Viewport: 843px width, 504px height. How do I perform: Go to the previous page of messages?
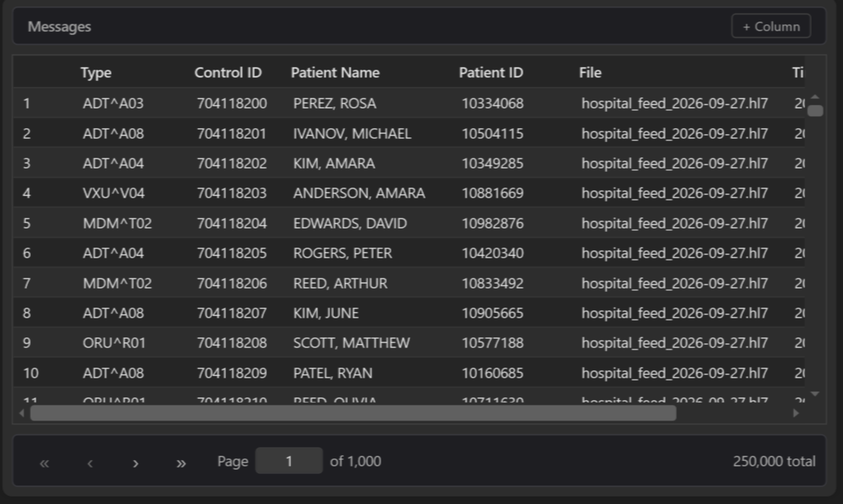click(90, 463)
